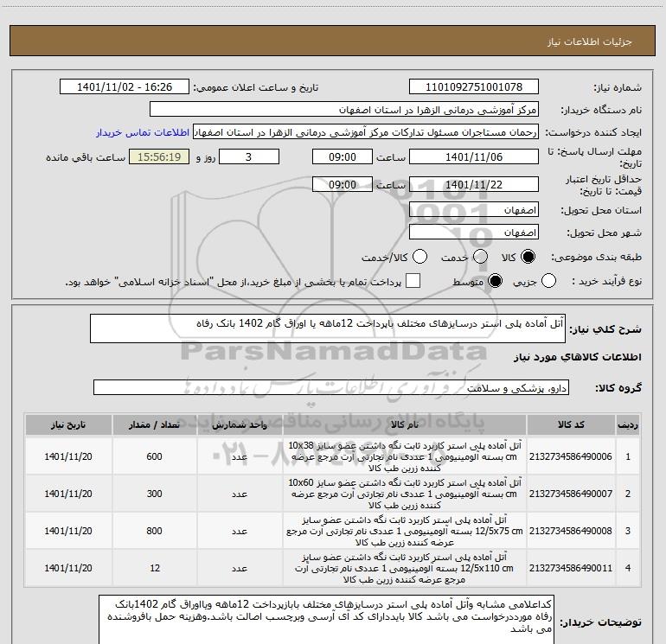The image size is (666, 644).
Task: Toggle the اسناد خزانه اسلامی payment checkbox
Action: pos(413,281)
